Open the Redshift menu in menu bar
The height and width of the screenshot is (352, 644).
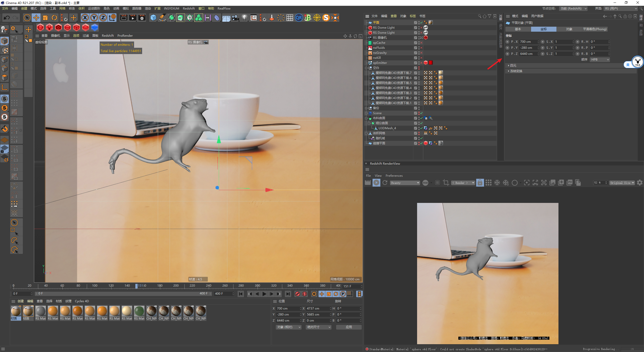189,9
